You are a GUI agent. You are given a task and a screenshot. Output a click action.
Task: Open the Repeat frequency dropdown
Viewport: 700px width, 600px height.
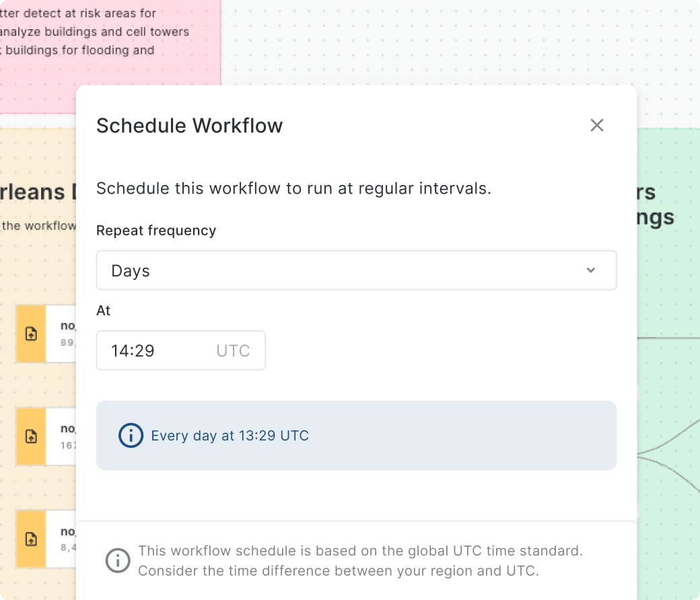tap(356, 270)
